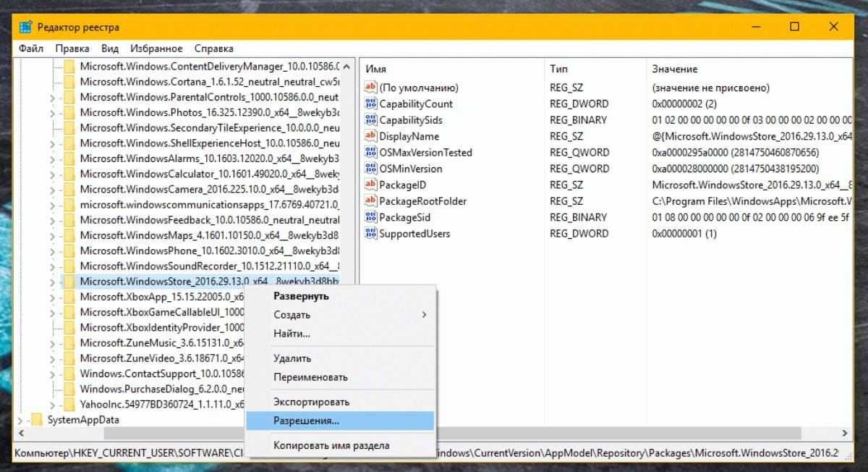
Task: Click the folder icon of Microsoft.Windows.Cortana key
Action: coord(69,81)
